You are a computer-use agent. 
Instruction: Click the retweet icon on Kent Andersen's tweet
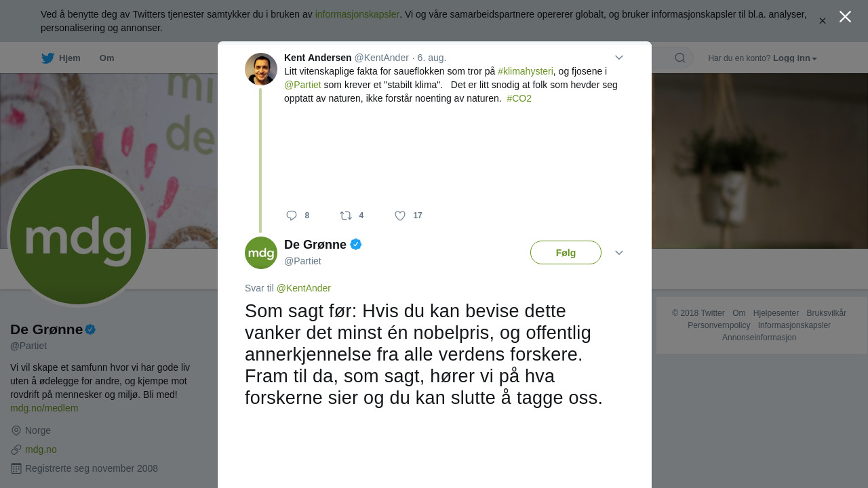click(346, 216)
